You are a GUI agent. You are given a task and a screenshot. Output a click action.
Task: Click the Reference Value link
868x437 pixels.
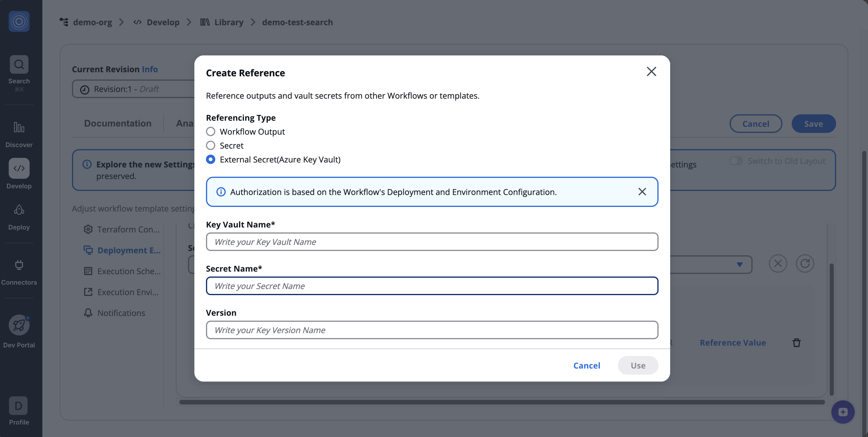click(733, 343)
